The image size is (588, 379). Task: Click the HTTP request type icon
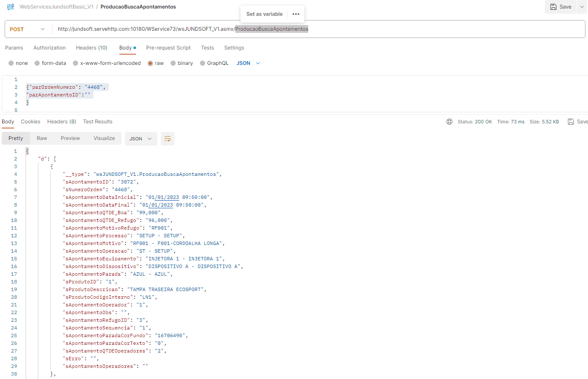click(11, 7)
